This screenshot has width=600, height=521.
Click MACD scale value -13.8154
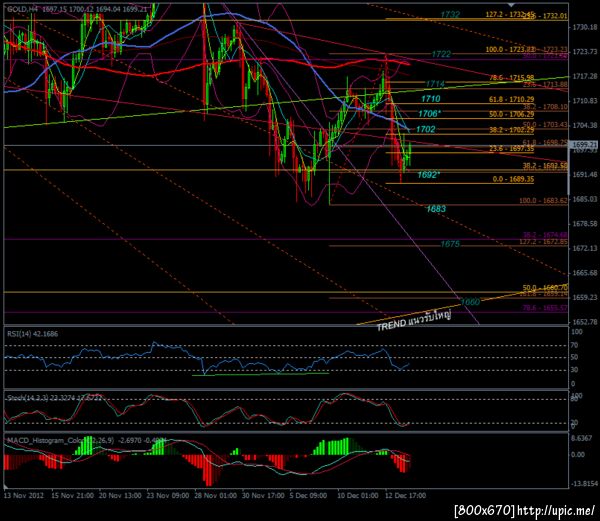pyautogui.click(x=583, y=484)
